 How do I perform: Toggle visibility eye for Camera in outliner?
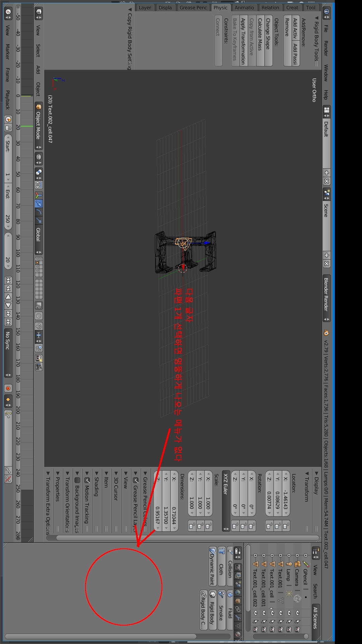(297, 613)
